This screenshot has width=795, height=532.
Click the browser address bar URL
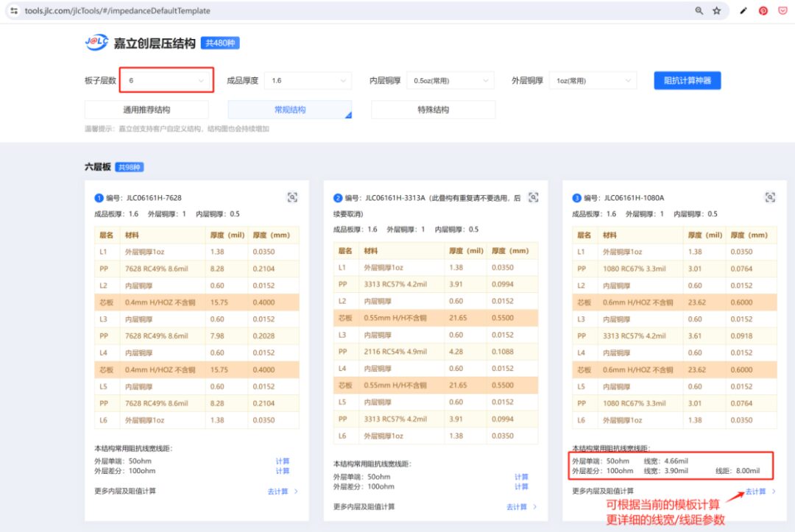[117, 10]
